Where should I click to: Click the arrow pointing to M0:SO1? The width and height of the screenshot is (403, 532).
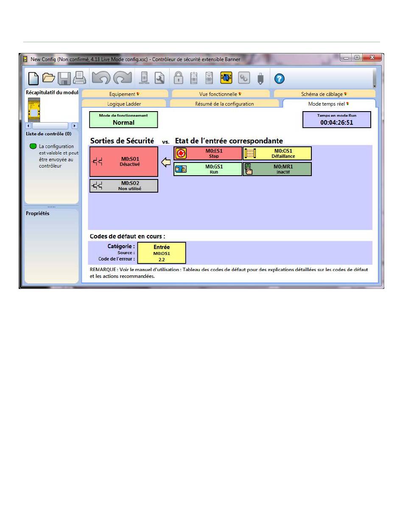click(166, 162)
